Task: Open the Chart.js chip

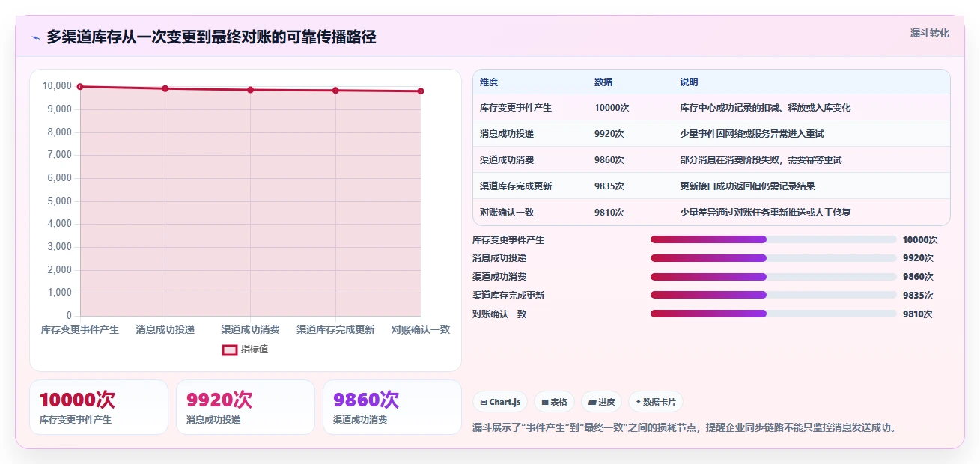Action: [x=500, y=402]
